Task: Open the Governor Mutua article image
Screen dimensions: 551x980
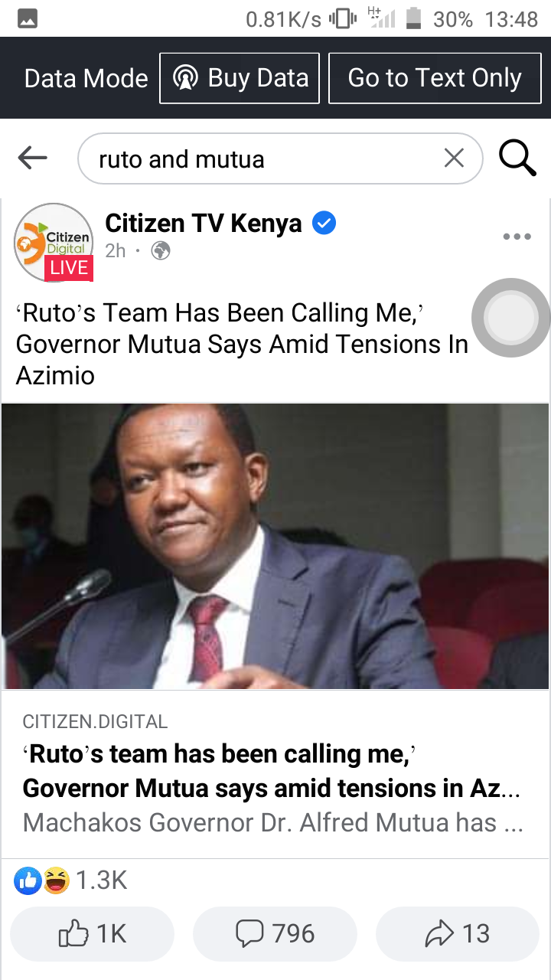Action: [275, 546]
